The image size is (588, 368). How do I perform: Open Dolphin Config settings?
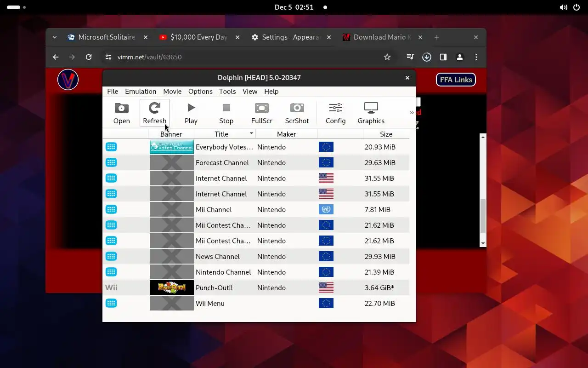tap(335, 113)
